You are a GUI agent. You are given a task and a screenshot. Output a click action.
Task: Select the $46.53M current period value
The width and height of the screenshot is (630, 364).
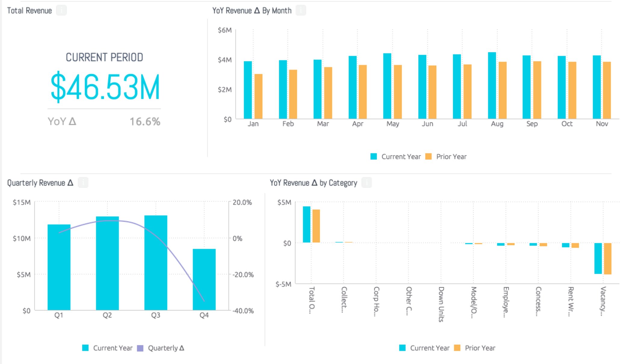coord(105,87)
